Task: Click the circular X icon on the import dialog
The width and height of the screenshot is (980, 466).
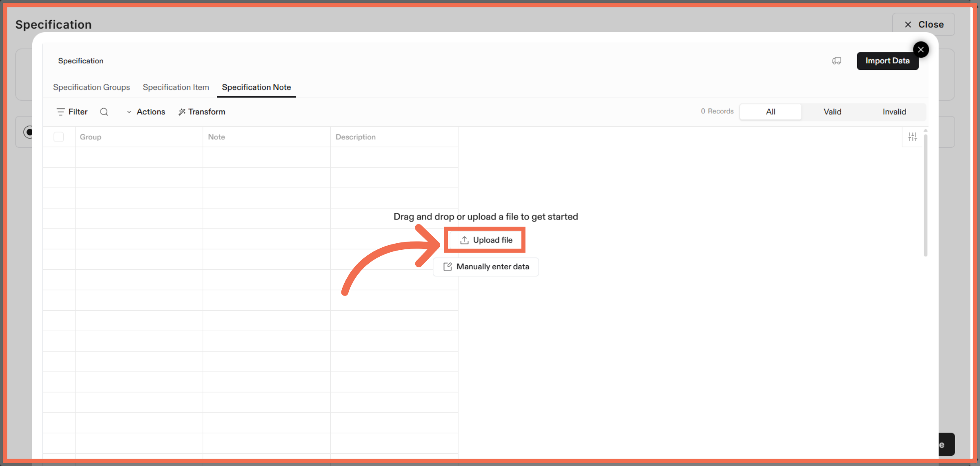Action: coord(921,49)
